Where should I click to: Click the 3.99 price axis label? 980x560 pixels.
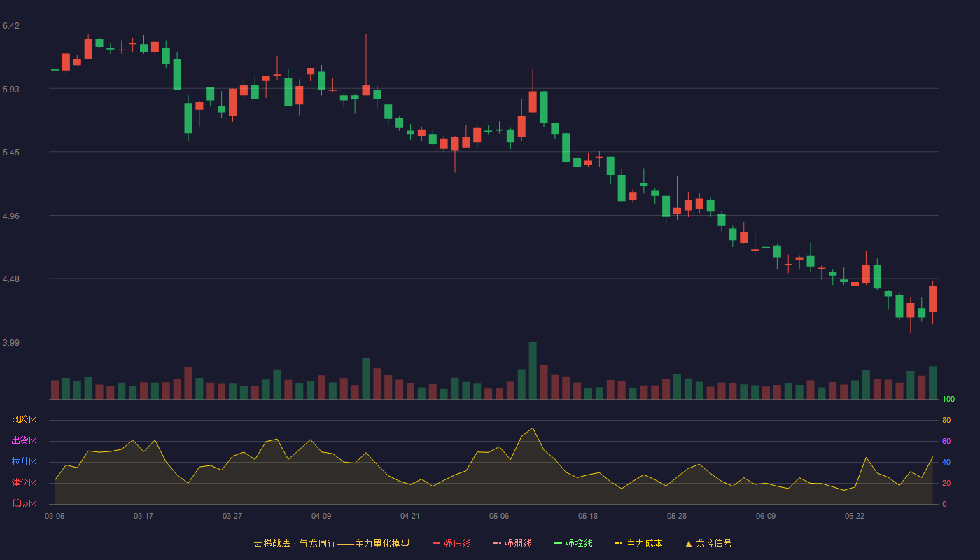pos(11,343)
